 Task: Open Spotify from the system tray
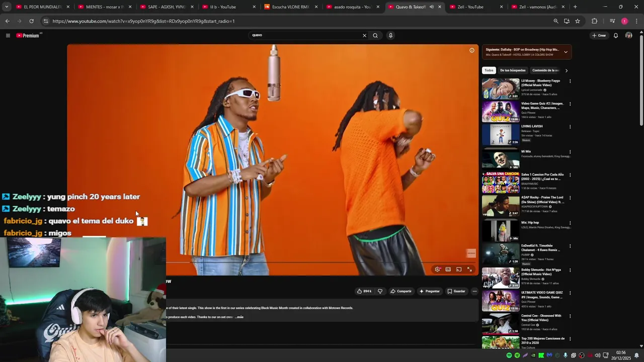[x=509, y=355]
